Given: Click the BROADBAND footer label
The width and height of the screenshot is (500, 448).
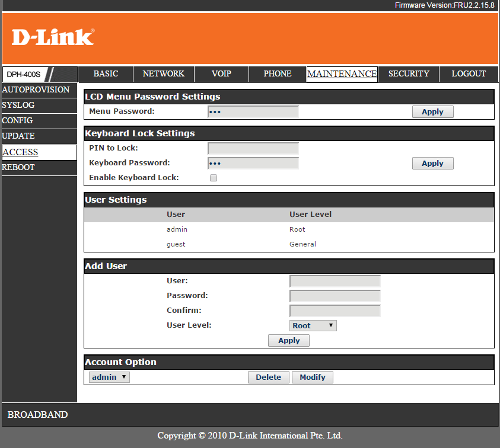Looking at the screenshot, I should 37,415.
